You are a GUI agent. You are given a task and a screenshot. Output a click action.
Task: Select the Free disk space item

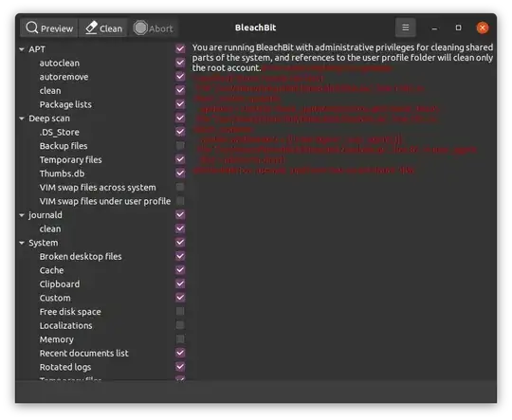click(x=70, y=312)
